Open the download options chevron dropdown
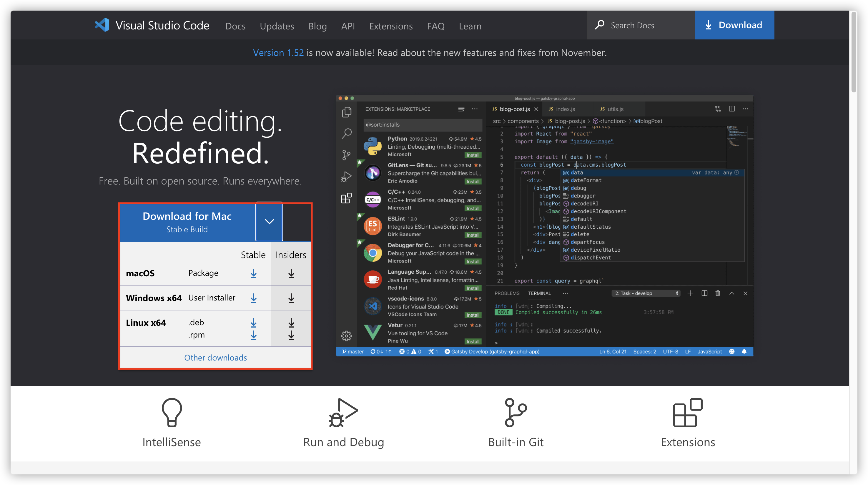868x485 pixels. point(269,221)
